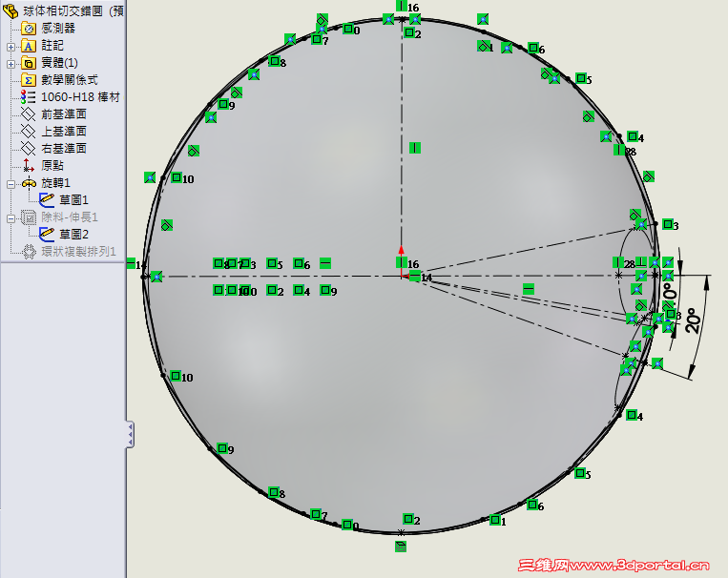Select 原點 in the feature tree
The width and height of the screenshot is (728, 578).
(x=52, y=166)
